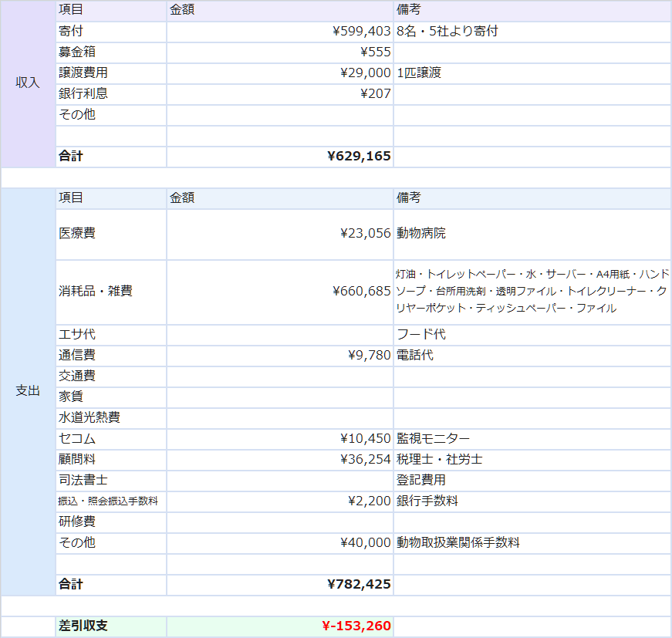This screenshot has width=672, height=638.
Task: Click the red balance ¥-153,260
Action: [x=356, y=626]
